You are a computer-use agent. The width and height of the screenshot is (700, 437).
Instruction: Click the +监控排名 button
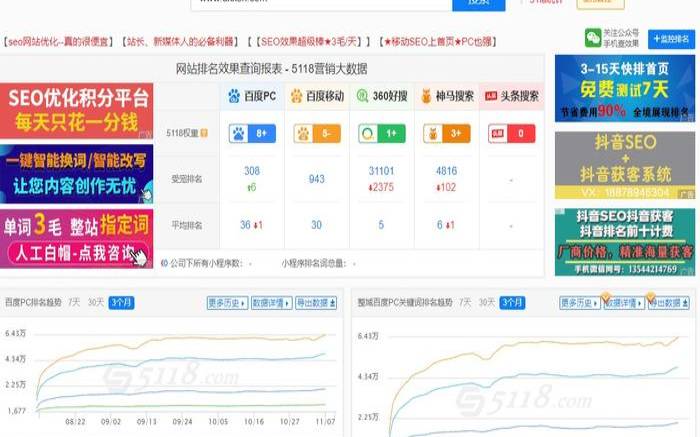671,39
